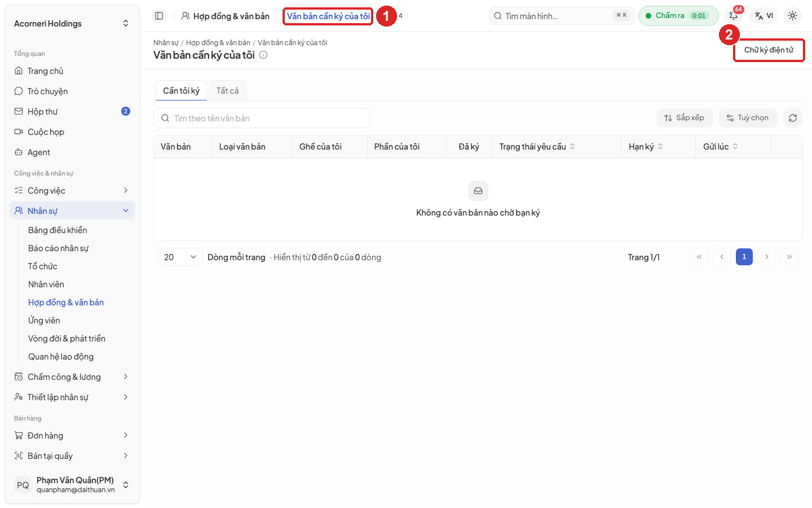Click the Sắp xếp sort button
This screenshot has height=508, width=812.
coord(685,118)
